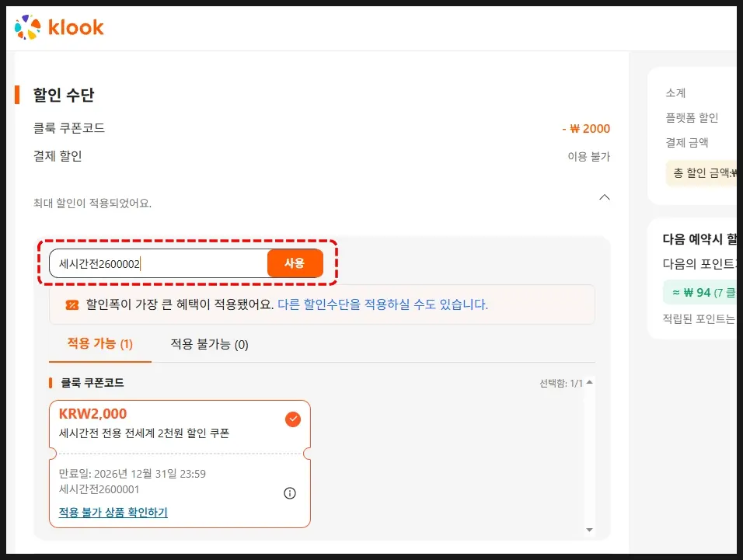Click the 선택함: 1/1 counter text
This screenshot has width=743, height=560.
561,383
